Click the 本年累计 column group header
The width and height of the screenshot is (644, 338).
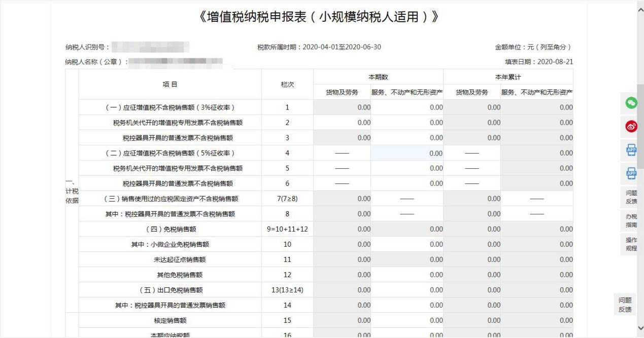pyautogui.click(x=508, y=77)
